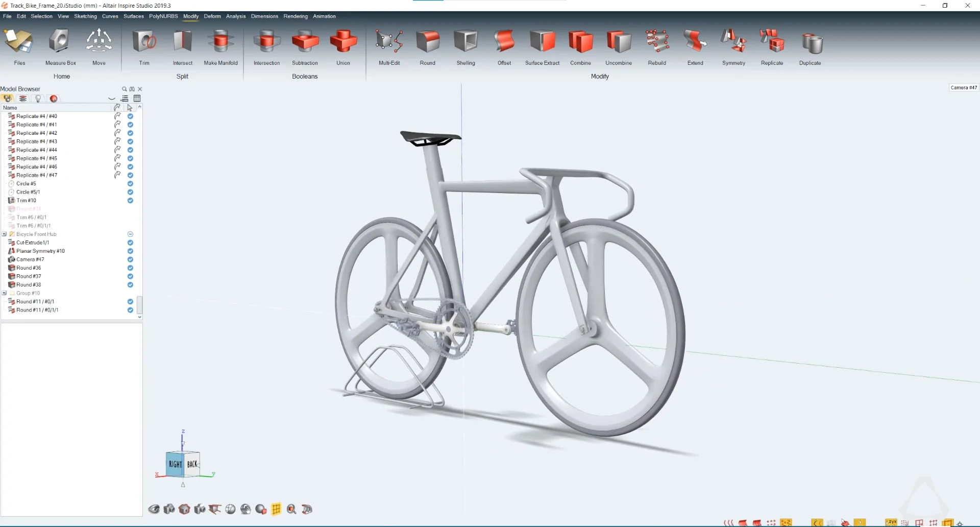Click the eye show/hide icon in the view toolbar
Image resolution: width=980 pixels, height=527 pixels.
[x=154, y=509]
